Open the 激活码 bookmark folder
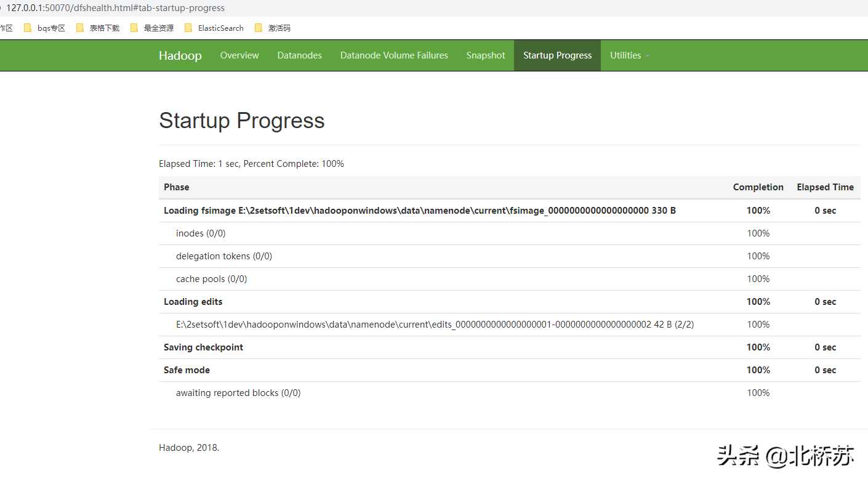Image resolution: width=868 pixels, height=481 pixels. tap(272, 28)
